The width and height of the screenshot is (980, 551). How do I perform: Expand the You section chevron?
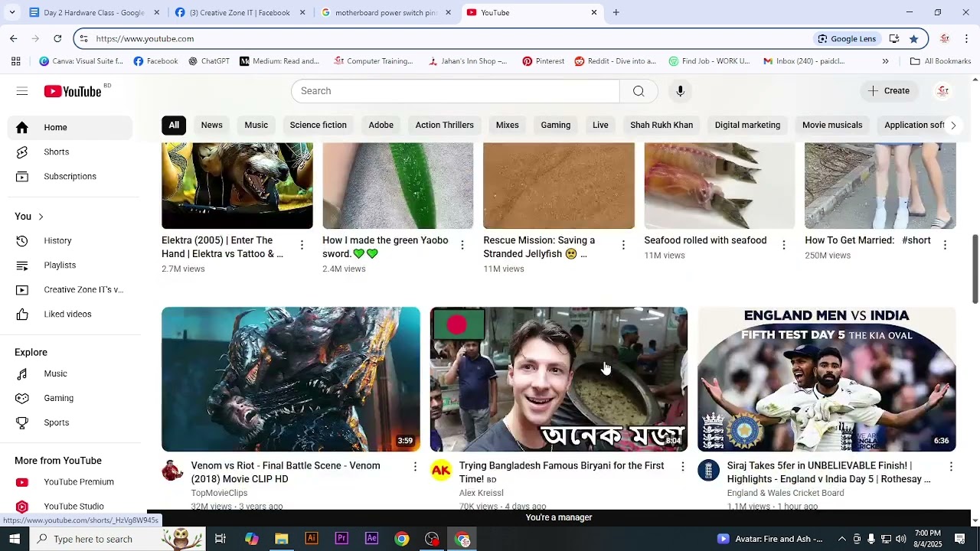click(x=41, y=217)
